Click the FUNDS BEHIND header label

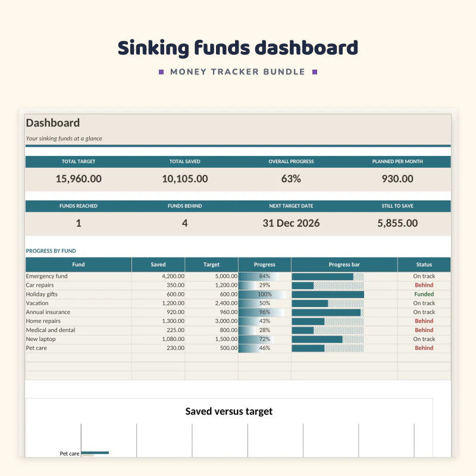click(185, 206)
